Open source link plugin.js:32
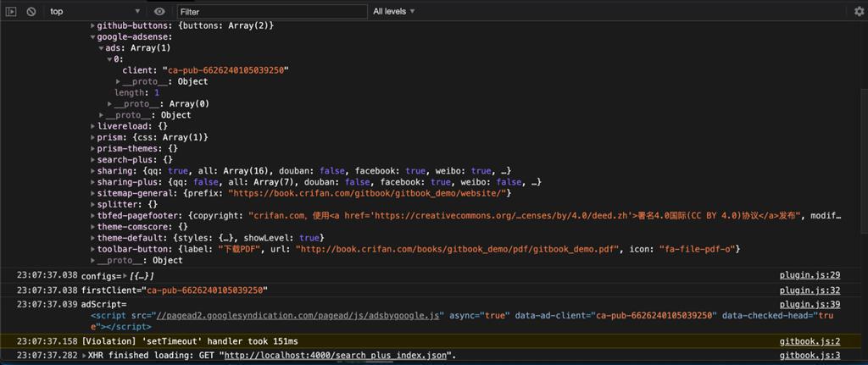This screenshot has height=365, width=868. click(x=810, y=290)
